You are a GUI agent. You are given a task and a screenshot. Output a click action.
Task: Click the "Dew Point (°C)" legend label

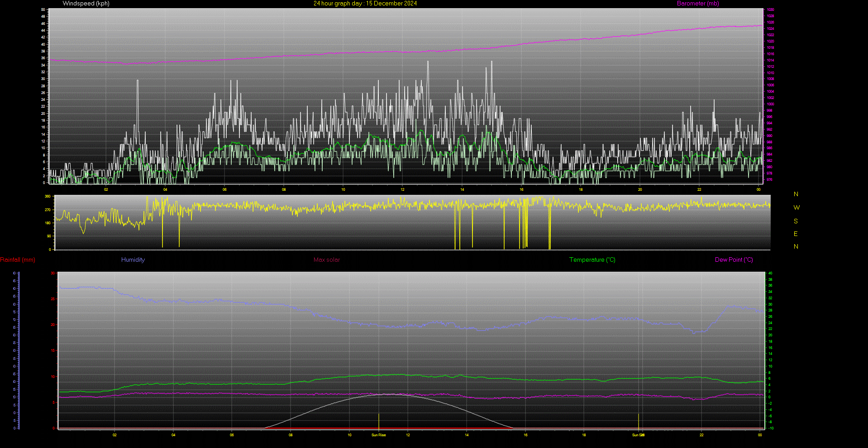click(734, 260)
